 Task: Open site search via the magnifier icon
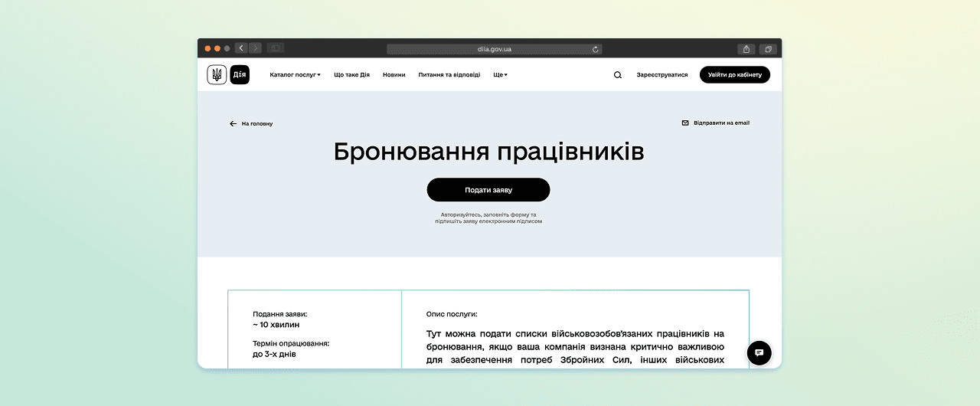(618, 75)
